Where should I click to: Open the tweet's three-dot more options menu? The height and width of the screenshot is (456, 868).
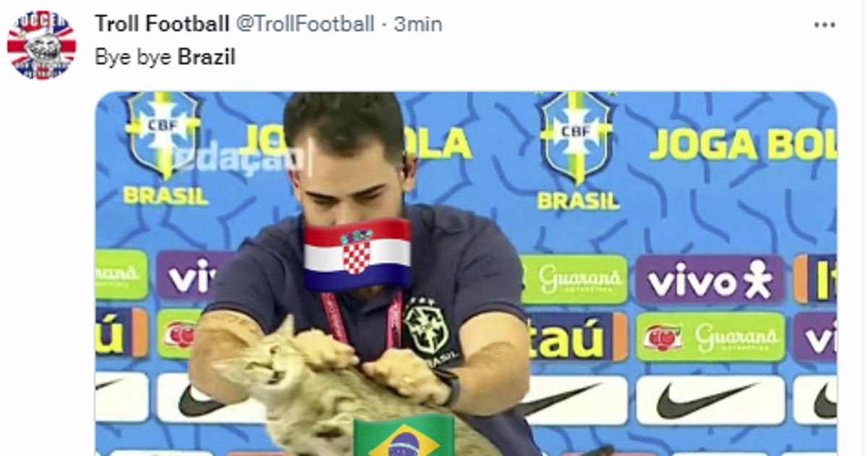pos(825,25)
